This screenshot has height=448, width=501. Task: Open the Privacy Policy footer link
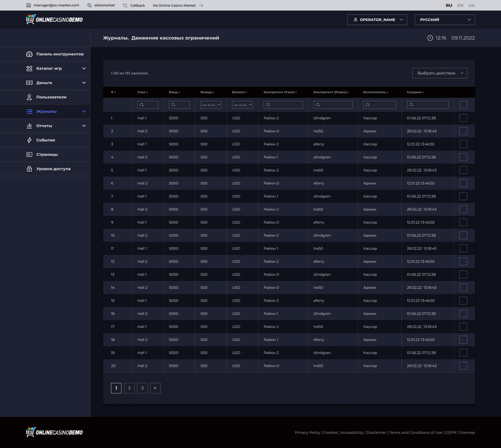(x=307, y=432)
